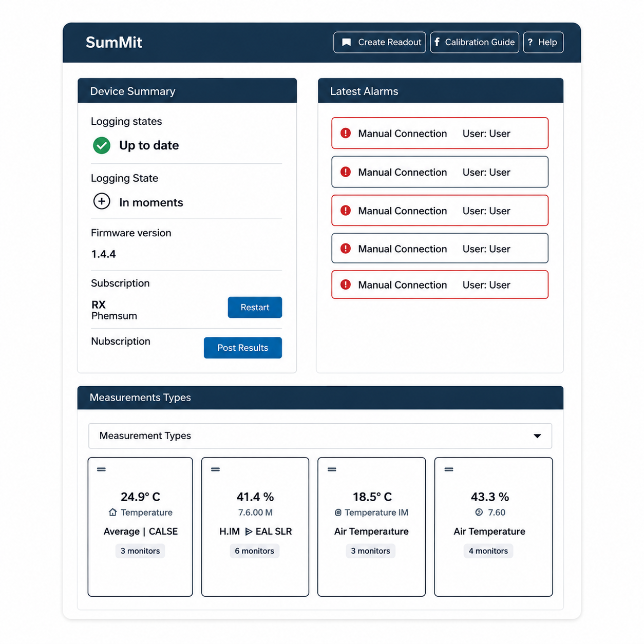Click the Create Readout button
644x644 pixels.
click(x=380, y=42)
